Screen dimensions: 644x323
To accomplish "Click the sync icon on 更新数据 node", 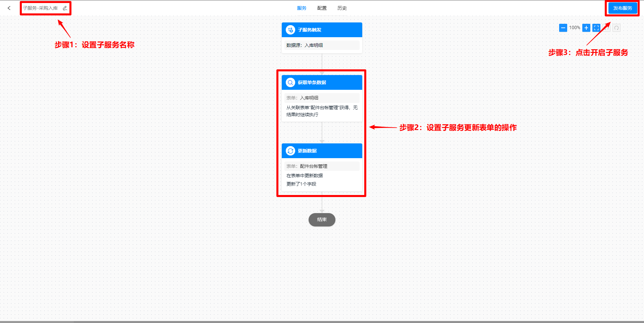I will [x=290, y=151].
